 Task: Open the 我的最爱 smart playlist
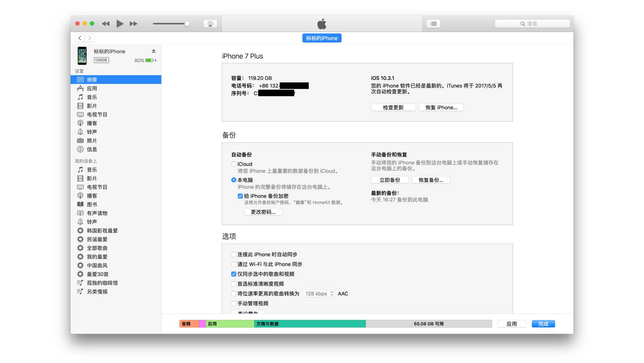[x=116, y=257]
